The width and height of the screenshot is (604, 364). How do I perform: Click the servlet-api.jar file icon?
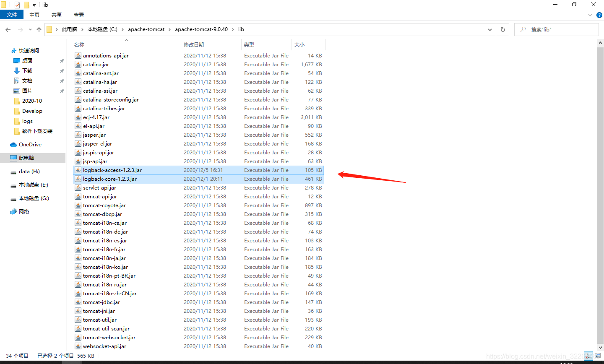click(78, 187)
